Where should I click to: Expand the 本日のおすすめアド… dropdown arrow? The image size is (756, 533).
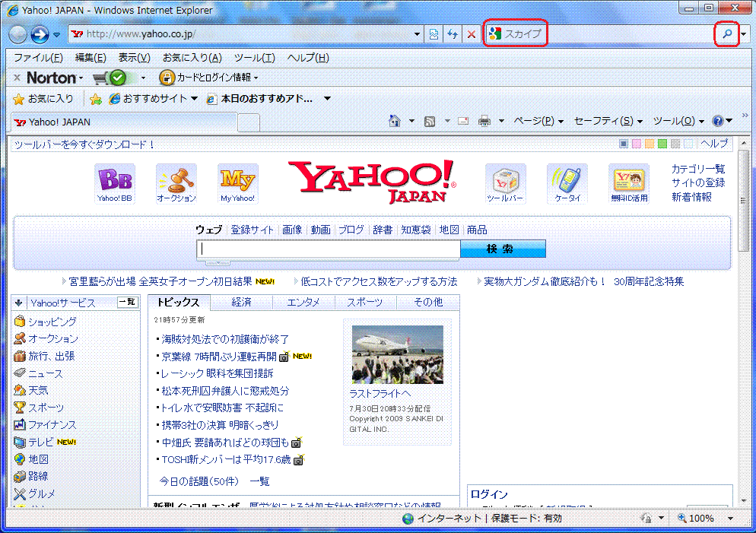pyautogui.click(x=327, y=99)
